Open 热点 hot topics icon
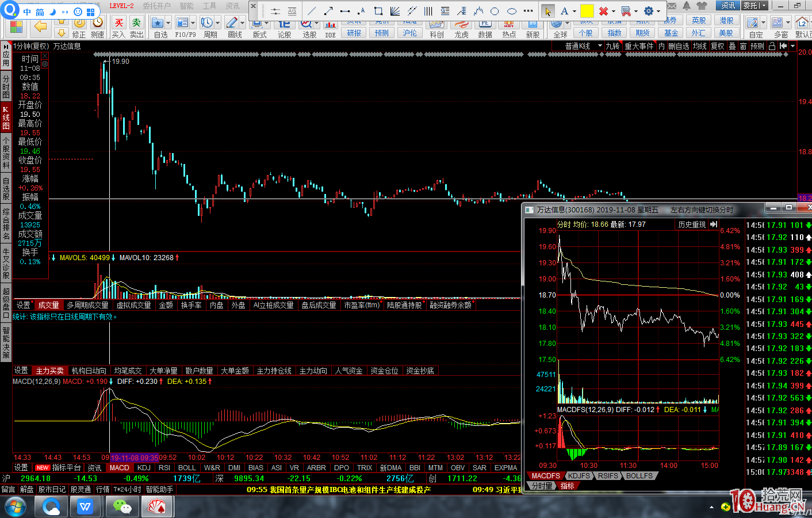 (x=509, y=29)
